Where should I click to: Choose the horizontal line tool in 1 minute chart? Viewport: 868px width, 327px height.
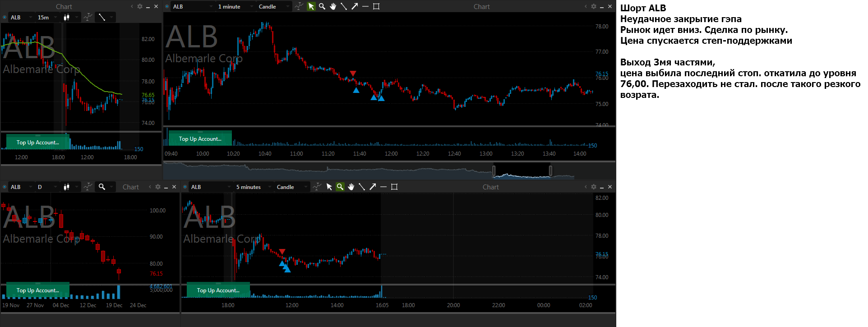[365, 6]
